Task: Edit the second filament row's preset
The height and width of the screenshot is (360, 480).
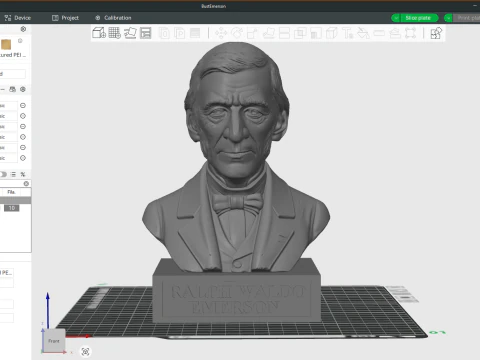Action: pyautogui.click(x=23, y=116)
